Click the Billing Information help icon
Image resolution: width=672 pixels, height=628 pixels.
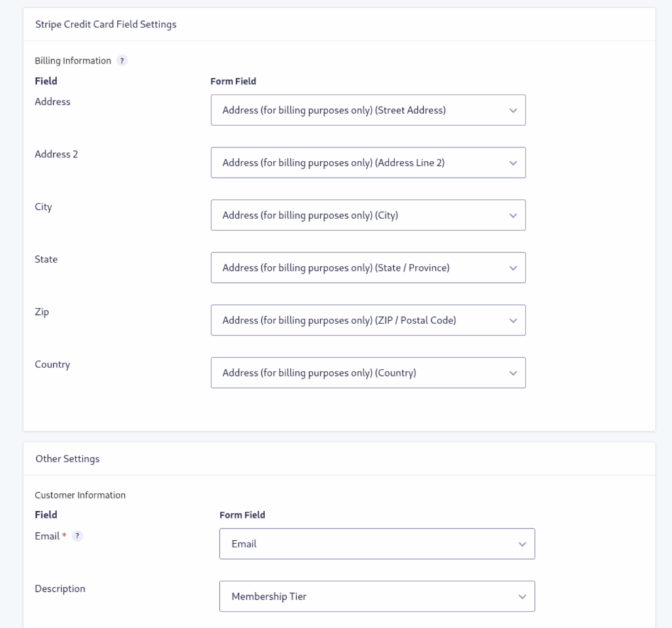pos(121,61)
